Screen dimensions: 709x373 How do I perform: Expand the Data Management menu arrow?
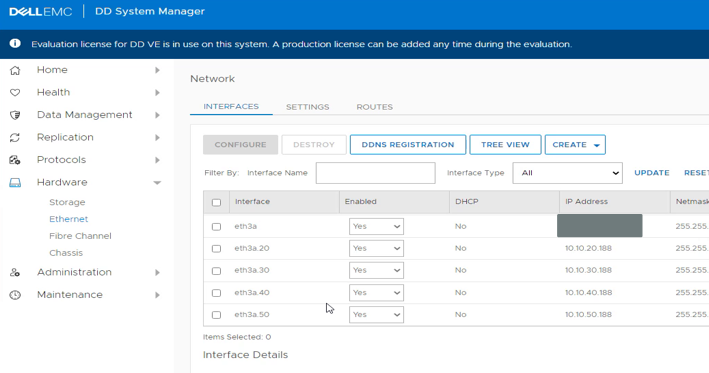pos(157,115)
